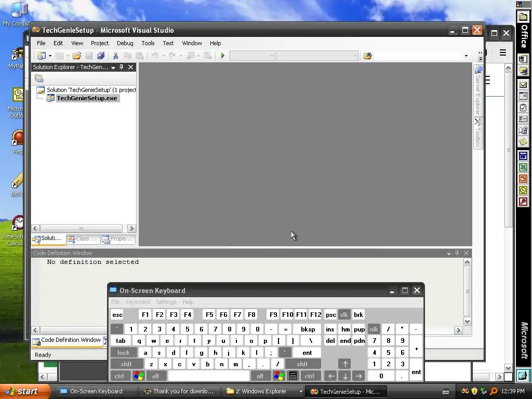This screenshot has height=399, width=532.
Task: Open the Toolbox side tab
Action: point(478,134)
